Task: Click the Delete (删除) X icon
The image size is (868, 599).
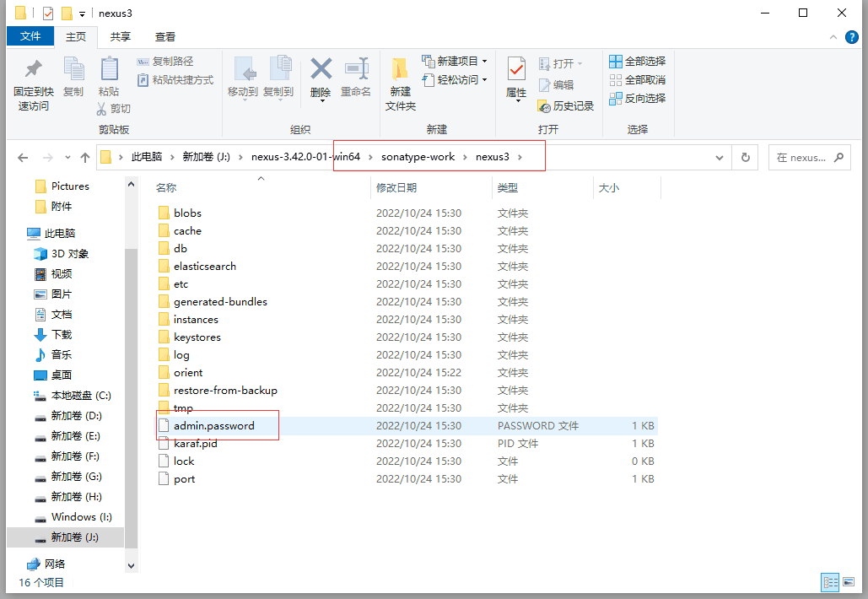Action: [x=321, y=69]
